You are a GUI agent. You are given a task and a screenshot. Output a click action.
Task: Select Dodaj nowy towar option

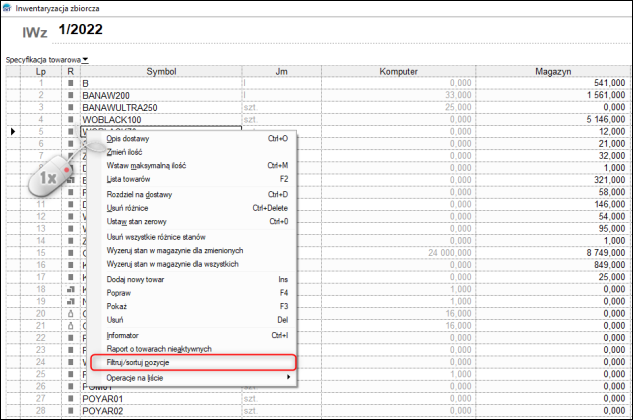pos(136,278)
